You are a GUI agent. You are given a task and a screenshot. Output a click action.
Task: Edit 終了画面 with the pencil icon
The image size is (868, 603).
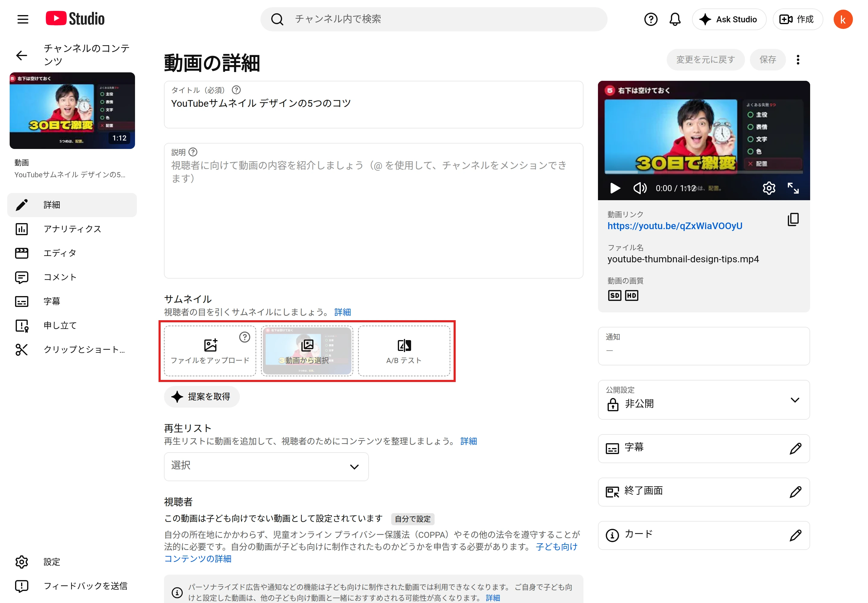[x=795, y=492]
